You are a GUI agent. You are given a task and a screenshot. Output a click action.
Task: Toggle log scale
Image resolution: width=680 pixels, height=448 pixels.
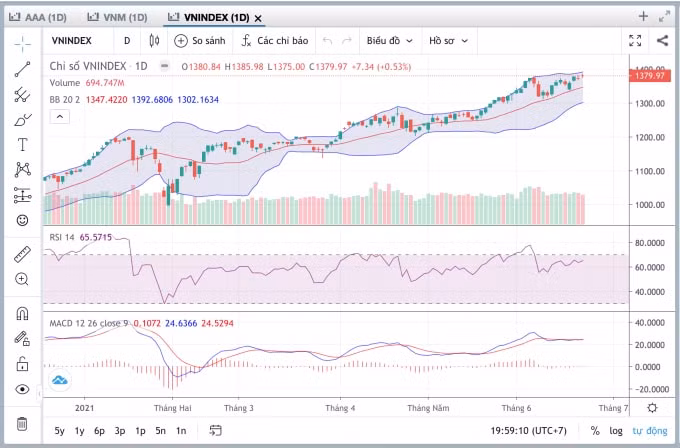tap(616, 431)
